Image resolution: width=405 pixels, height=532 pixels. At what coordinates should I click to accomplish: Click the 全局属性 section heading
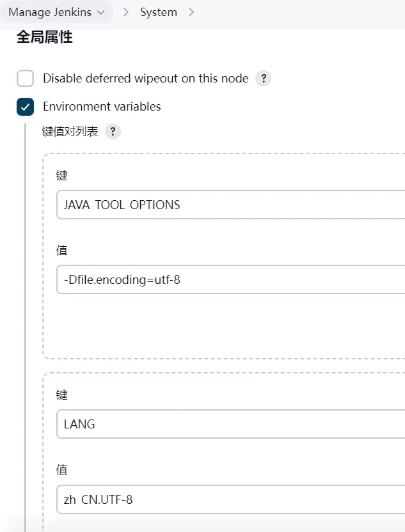[x=45, y=37]
